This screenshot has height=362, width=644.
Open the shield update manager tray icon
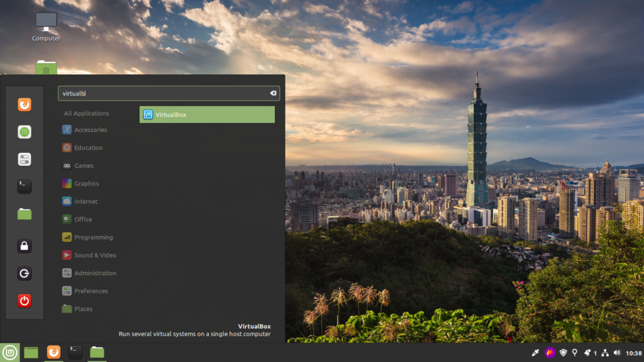[563, 353]
